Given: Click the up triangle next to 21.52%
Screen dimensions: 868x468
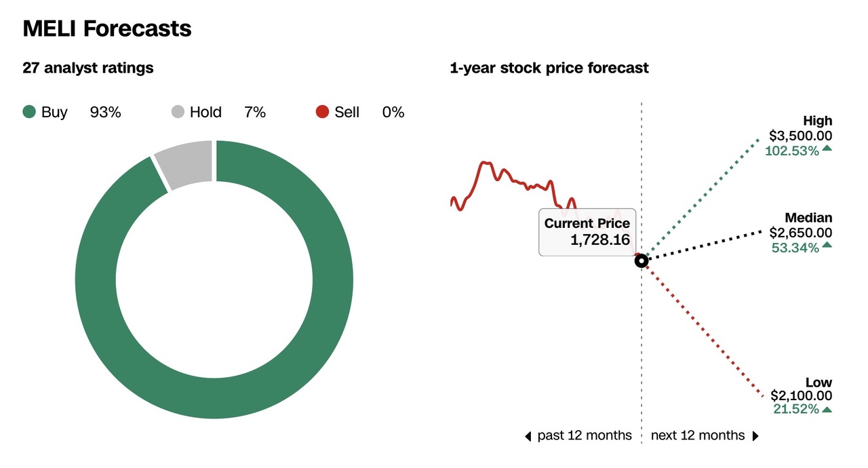Looking at the screenshot, I should pyautogui.click(x=827, y=409).
